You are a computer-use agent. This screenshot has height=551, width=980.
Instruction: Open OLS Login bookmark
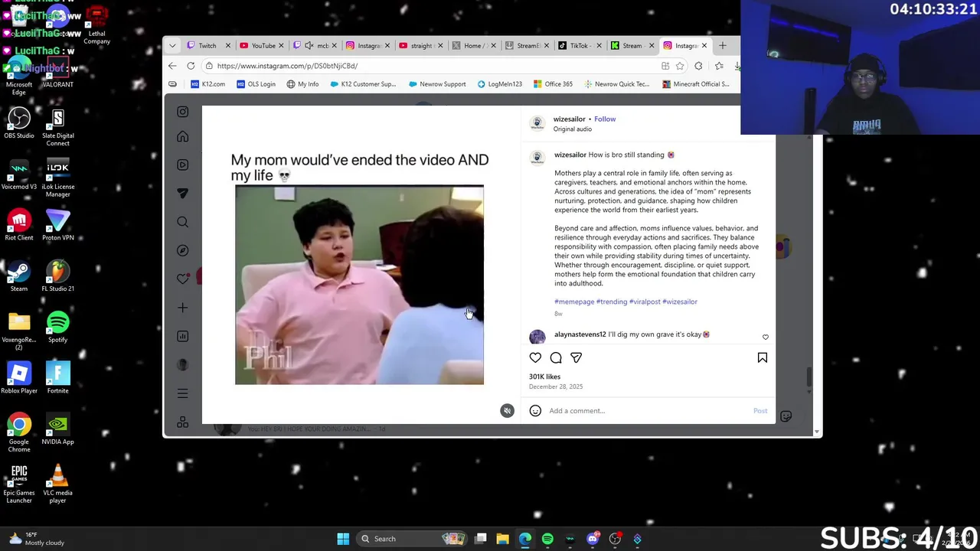[256, 84]
